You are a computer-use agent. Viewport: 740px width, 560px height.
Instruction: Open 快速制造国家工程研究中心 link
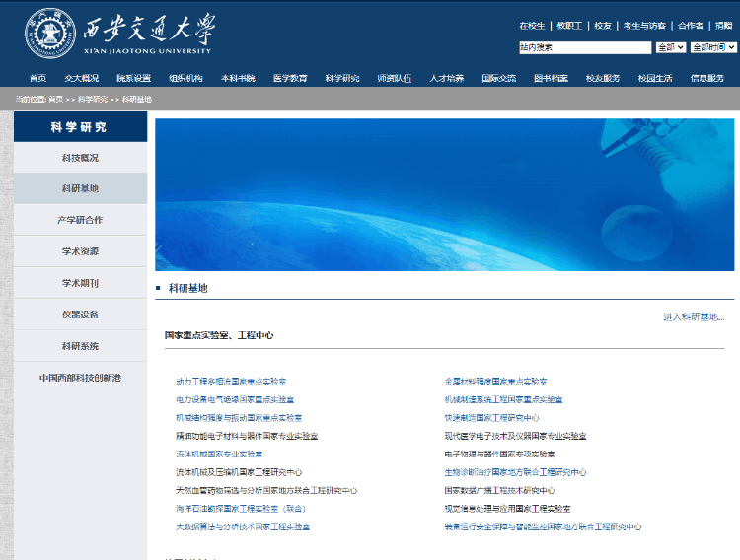(x=491, y=418)
